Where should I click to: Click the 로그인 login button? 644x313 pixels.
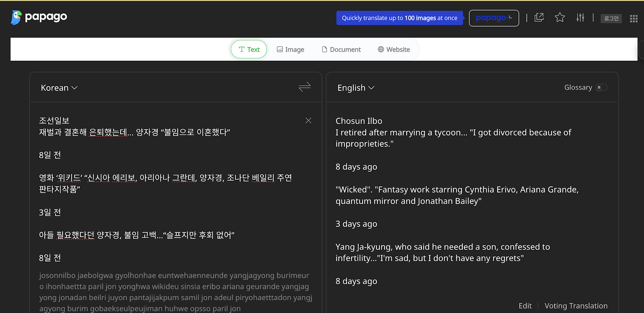611,19
